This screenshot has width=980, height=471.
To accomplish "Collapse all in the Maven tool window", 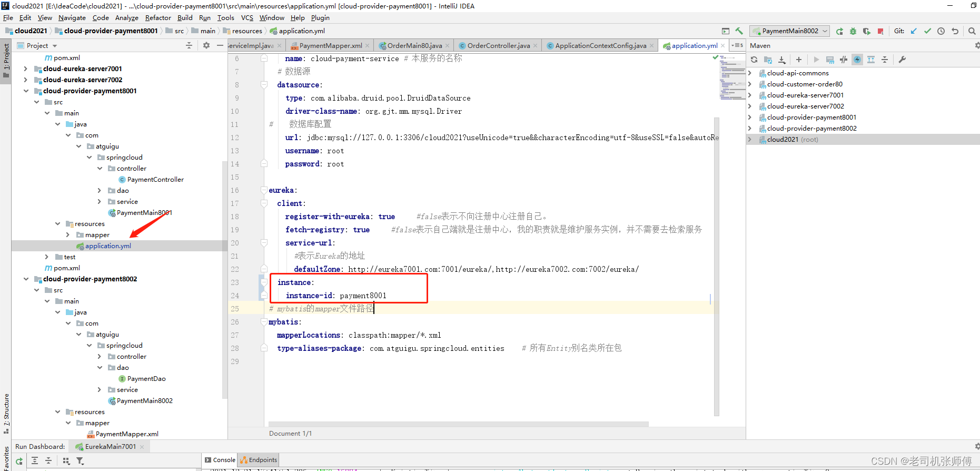I will click(885, 60).
